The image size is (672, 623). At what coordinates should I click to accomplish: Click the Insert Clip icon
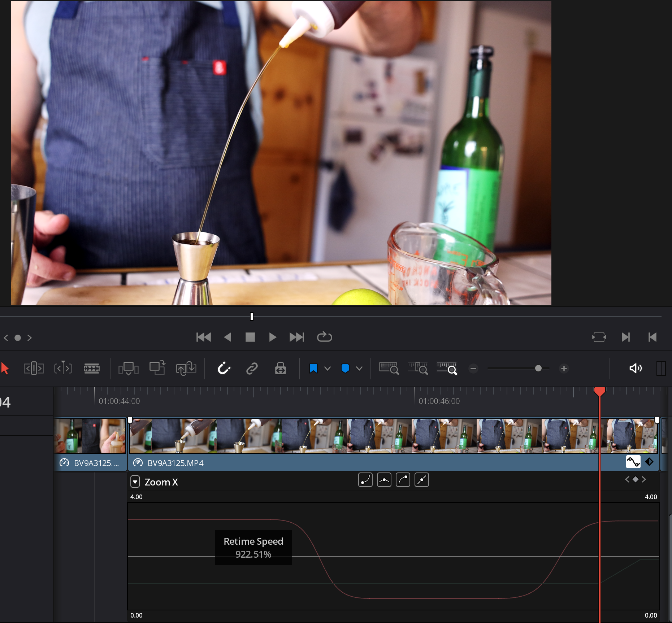click(128, 369)
